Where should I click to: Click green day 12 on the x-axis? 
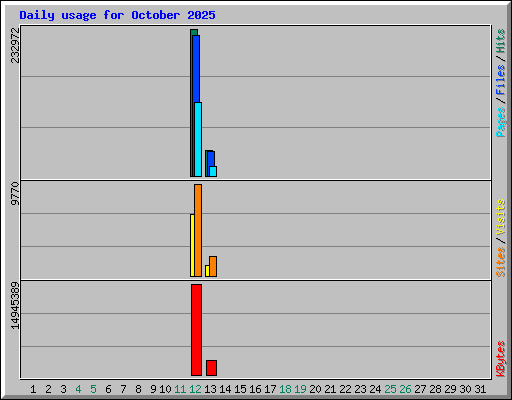pyautogui.click(x=195, y=389)
